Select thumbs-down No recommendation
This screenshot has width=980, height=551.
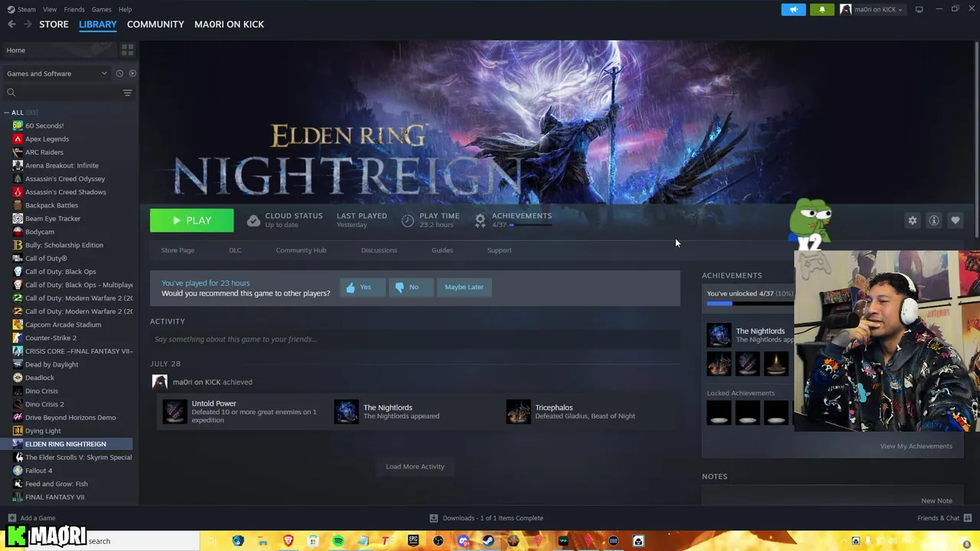pos(410,287)
